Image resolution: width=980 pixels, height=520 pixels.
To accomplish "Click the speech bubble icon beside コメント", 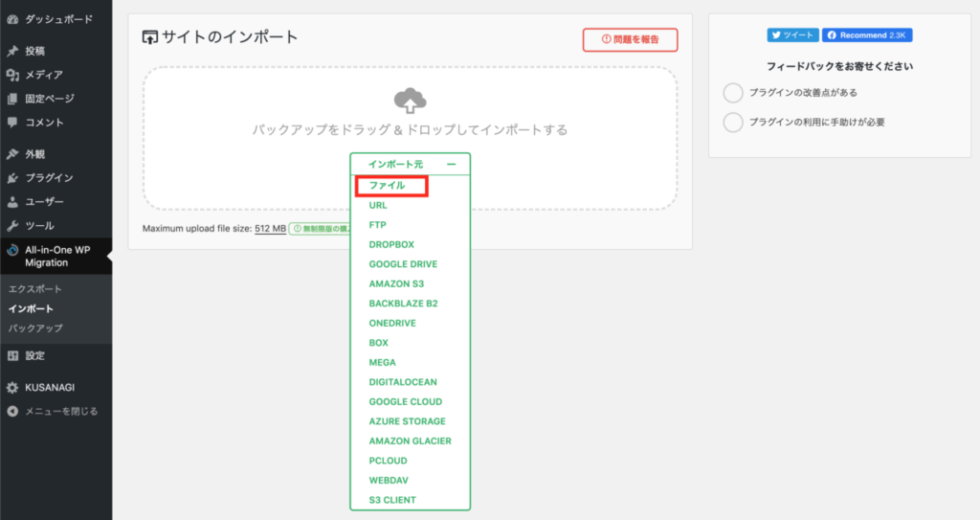I will 12,123.
